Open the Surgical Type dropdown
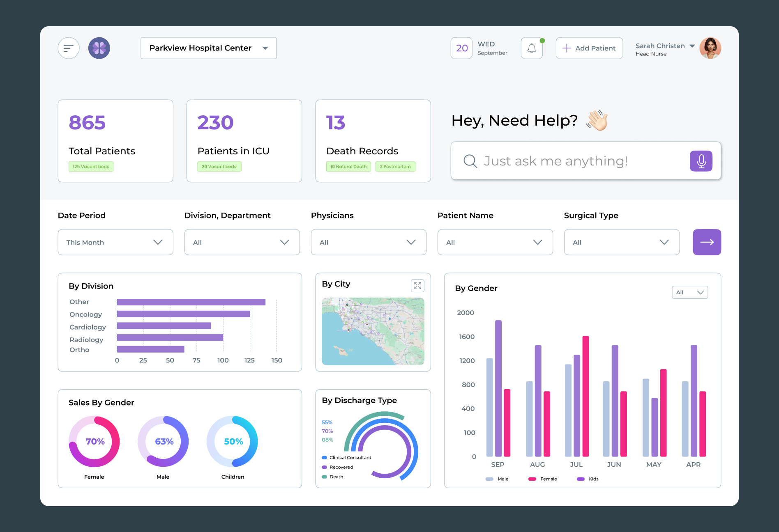The height and width of the screenshot is (532, 779). (x=621, y=242)
